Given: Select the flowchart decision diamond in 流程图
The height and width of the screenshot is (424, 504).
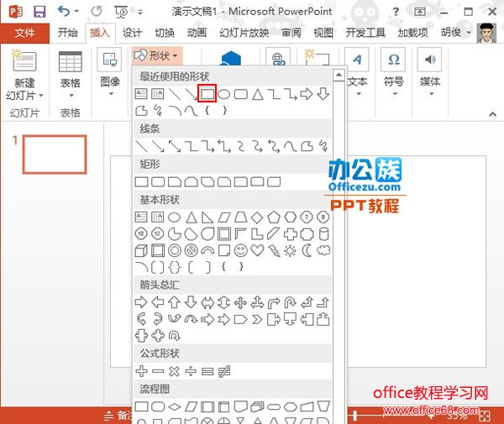Looking at the screenshot, I should [x=175, y=407].
